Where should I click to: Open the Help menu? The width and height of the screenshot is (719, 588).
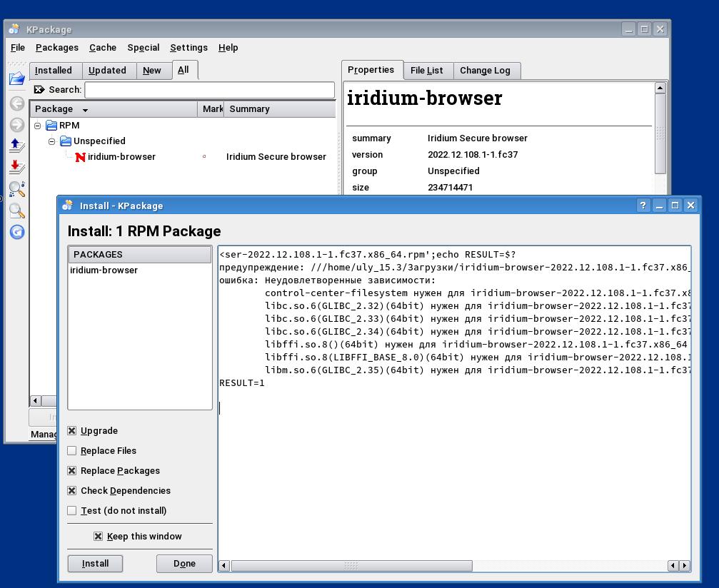tap(228, 48)
